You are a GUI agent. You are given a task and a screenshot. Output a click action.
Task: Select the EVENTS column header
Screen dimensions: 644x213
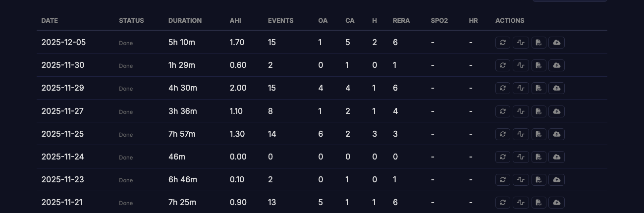(280, 21)
